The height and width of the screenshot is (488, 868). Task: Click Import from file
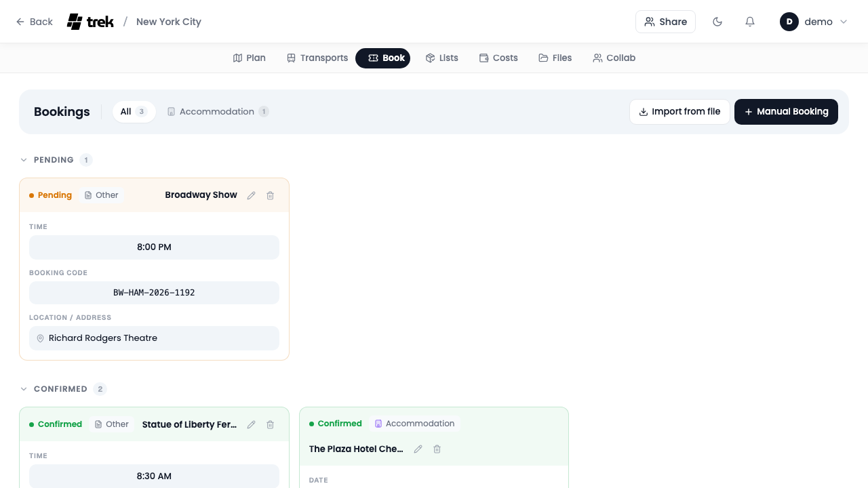point(679,112)
